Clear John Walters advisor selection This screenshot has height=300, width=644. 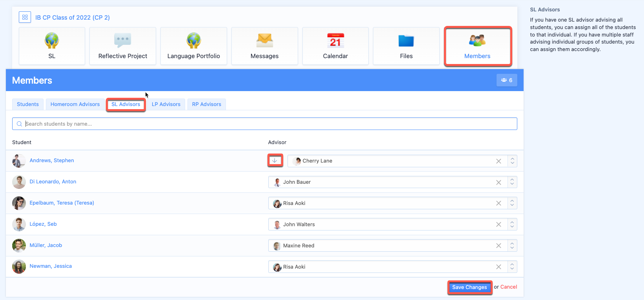pos(498,225)
